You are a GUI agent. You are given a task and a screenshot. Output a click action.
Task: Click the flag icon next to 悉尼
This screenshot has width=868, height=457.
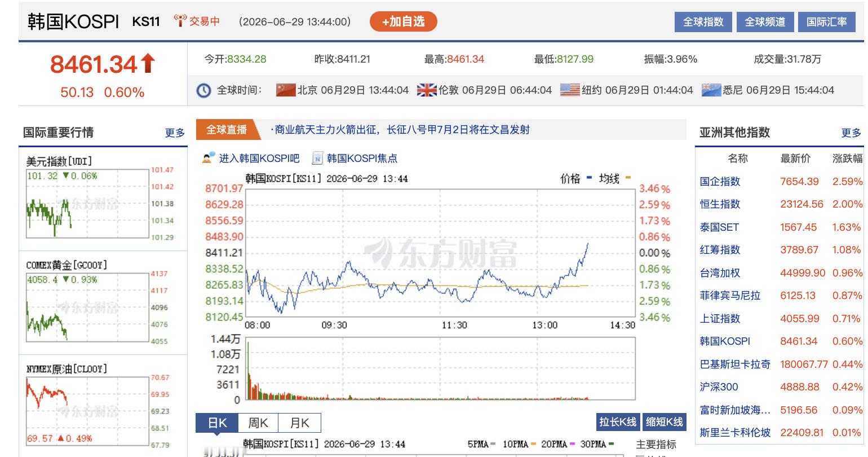point(711,90)
